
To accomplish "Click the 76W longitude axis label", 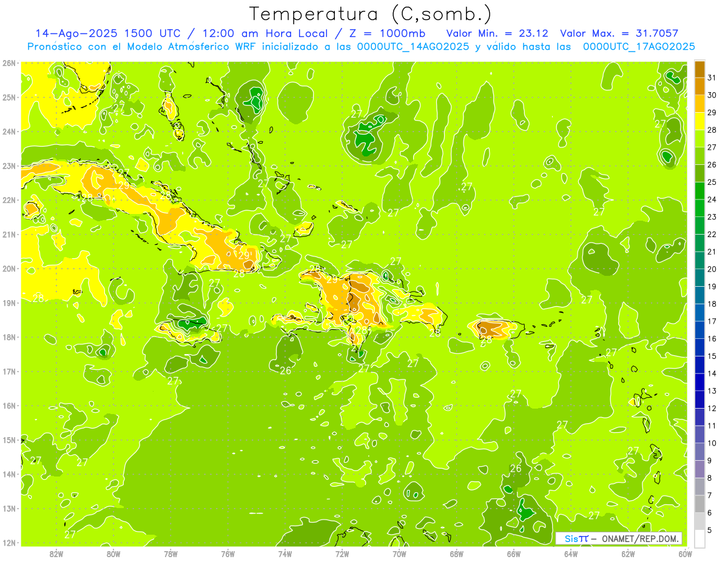I will (x=227, y=554).
